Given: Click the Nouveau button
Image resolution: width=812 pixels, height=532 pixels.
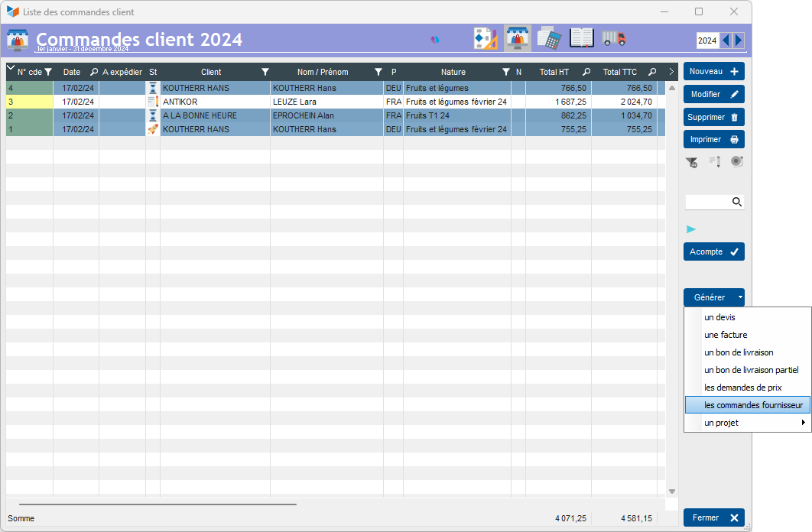Looking at the screenshot, I should [713, 71].
